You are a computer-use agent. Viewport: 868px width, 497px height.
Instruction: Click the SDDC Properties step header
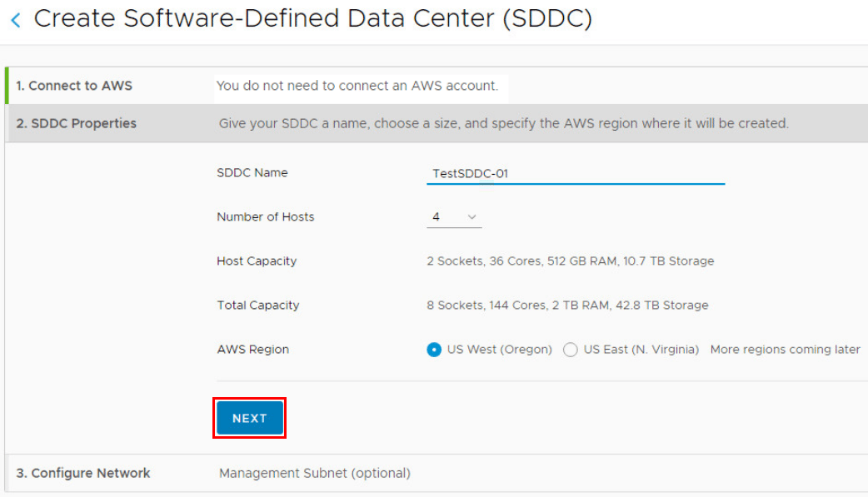pyautogui.click(x=77, y=123)
